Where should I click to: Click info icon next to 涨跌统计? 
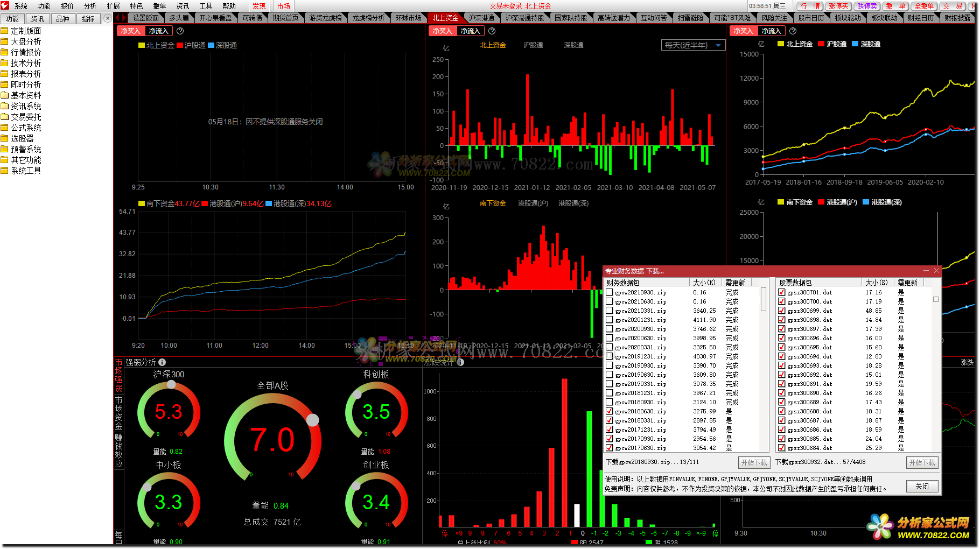pos(460,362)
